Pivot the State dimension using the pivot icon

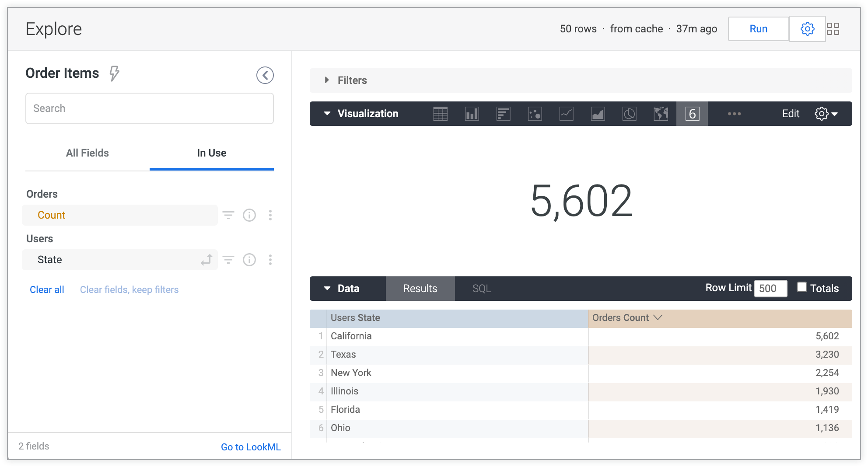tap(206, 260)
